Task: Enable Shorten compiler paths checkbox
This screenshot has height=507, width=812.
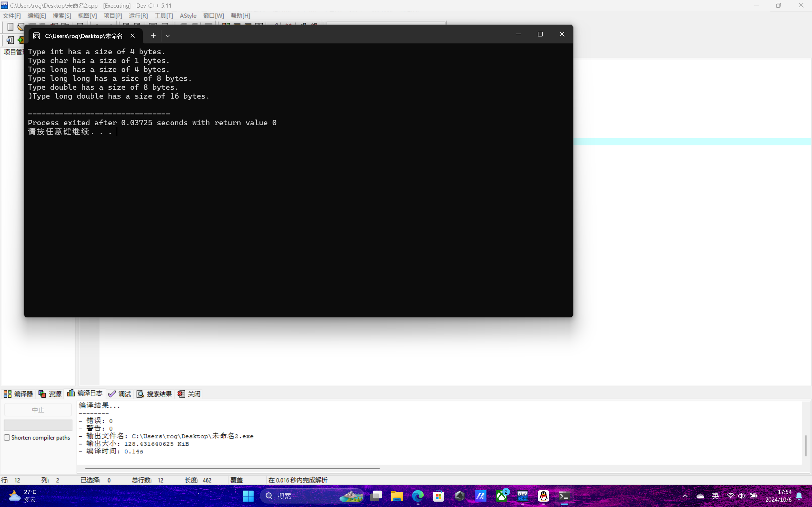Action: click(7, 437)
